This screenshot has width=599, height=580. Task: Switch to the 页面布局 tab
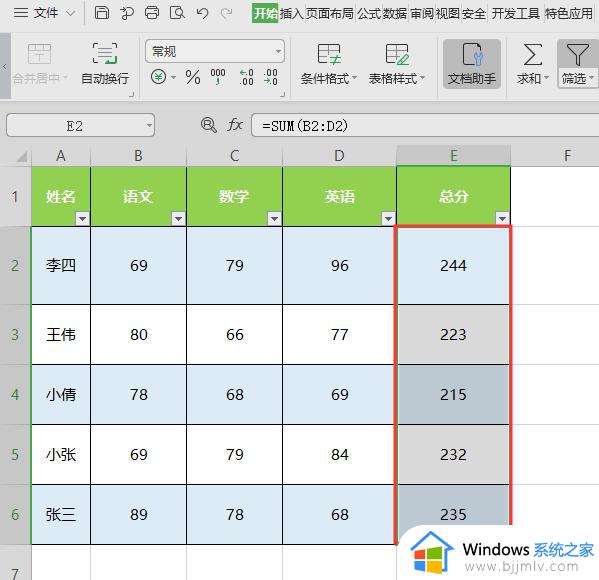pyautogui.click(x=330, y=13)
